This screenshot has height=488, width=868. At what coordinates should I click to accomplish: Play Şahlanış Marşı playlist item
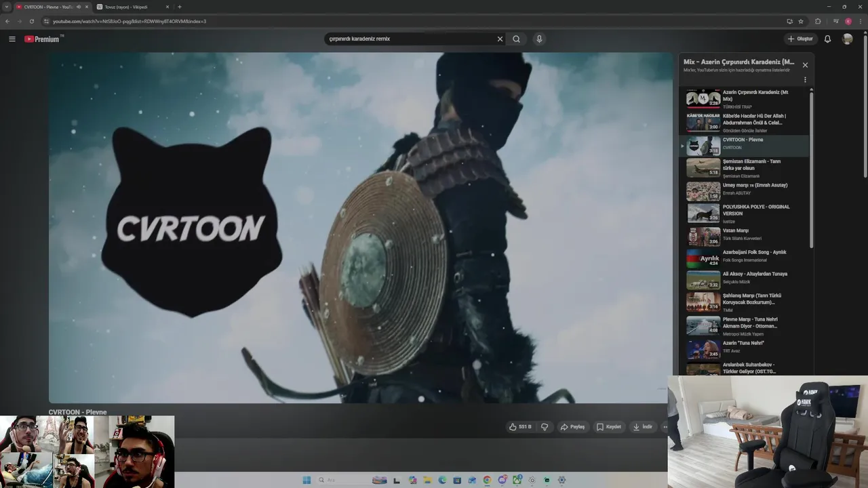pos(744,302)
